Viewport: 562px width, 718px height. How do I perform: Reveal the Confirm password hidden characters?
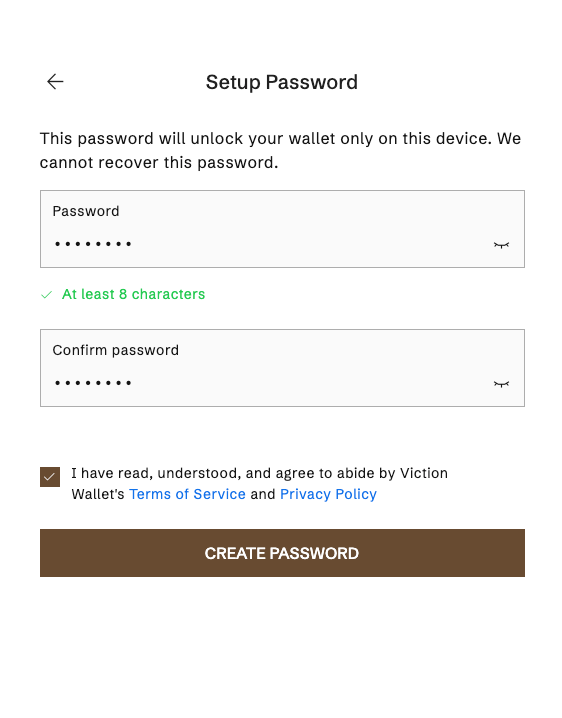(x=501, y=384)
